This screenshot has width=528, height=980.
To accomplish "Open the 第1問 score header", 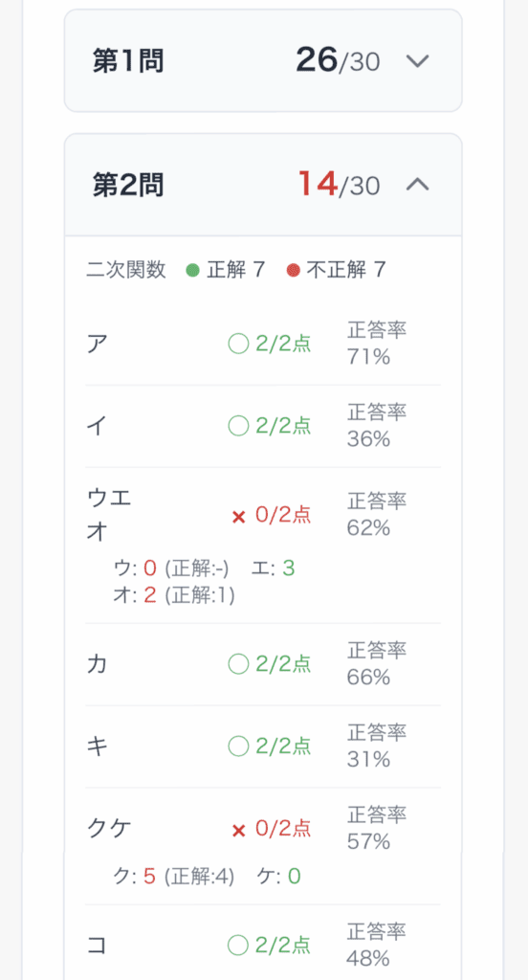I will click(263, 60).
